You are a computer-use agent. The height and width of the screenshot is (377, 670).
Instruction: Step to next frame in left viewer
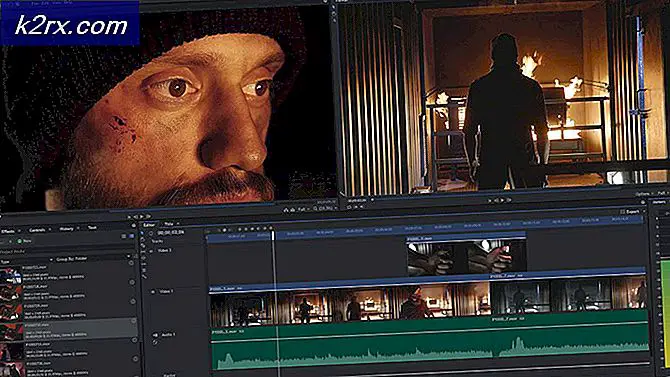148,217
